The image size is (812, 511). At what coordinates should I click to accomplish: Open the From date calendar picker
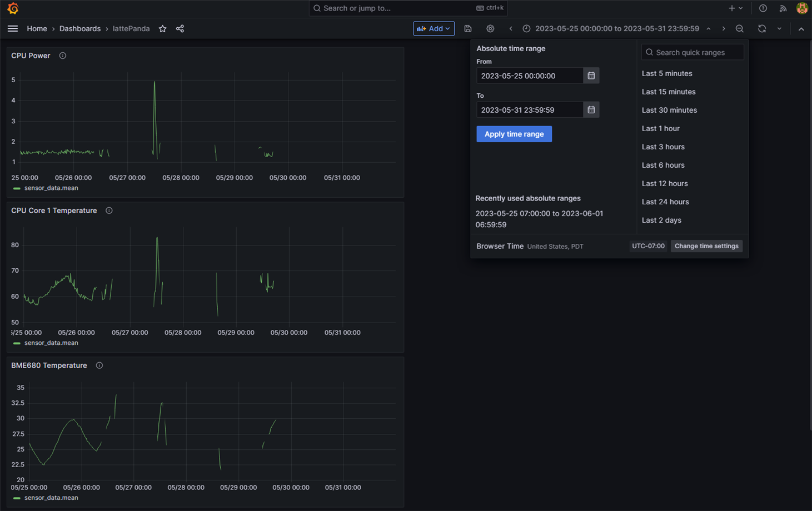pos(591,76)
